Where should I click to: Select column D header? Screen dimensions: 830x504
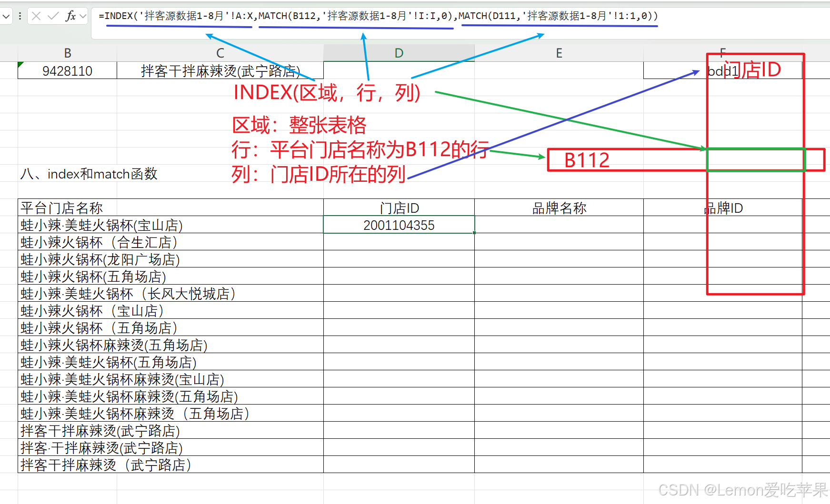(x=399, y=53)
